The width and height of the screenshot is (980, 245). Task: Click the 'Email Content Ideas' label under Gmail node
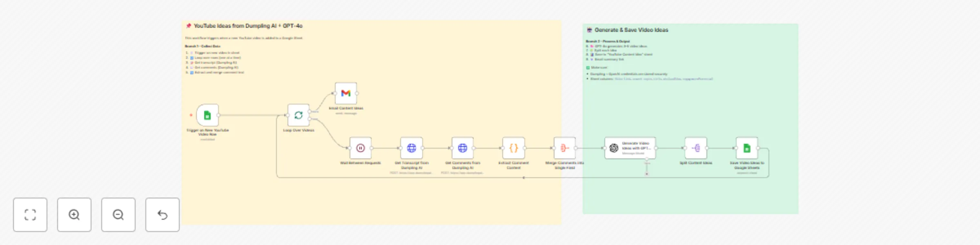pos(346,108)
